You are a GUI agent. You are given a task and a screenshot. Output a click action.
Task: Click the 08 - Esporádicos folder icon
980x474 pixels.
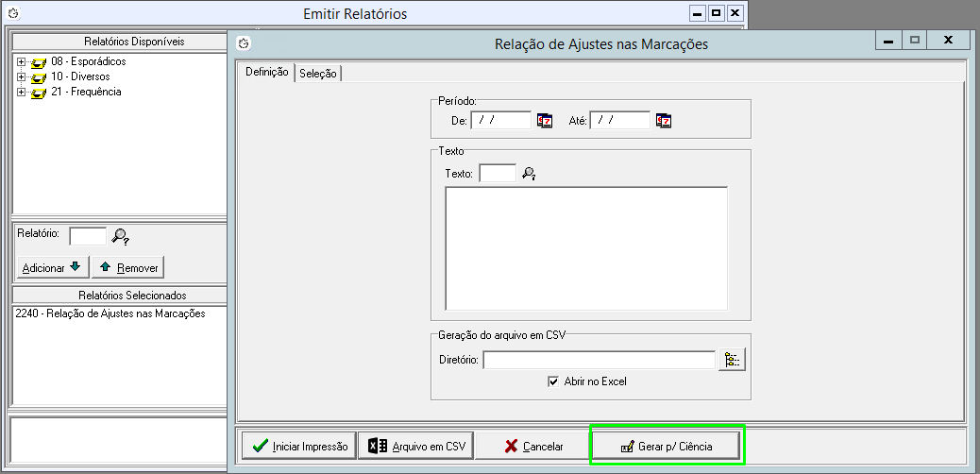[39, 62]
